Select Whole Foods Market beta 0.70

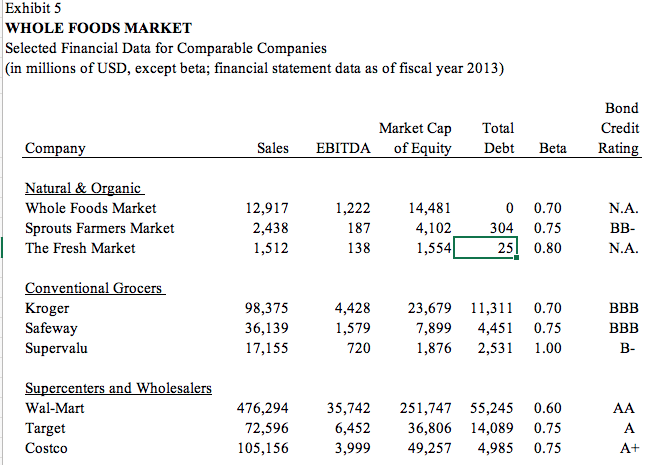click(x=548, y=208)
